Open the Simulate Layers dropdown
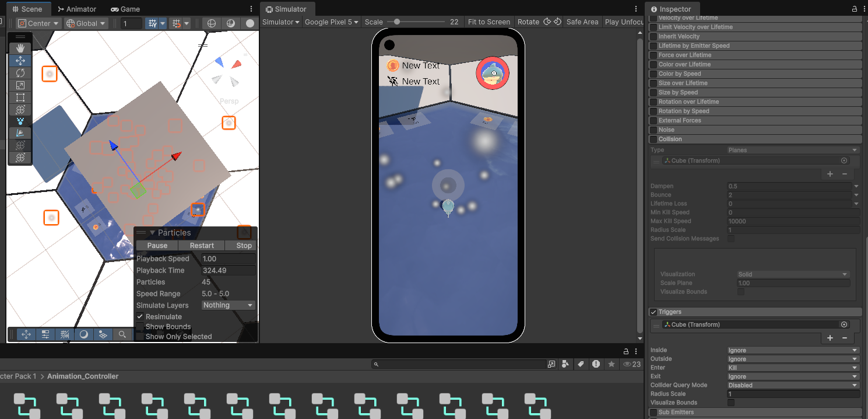868x419 pixels. pyautogui.click(x=228, y=305)
